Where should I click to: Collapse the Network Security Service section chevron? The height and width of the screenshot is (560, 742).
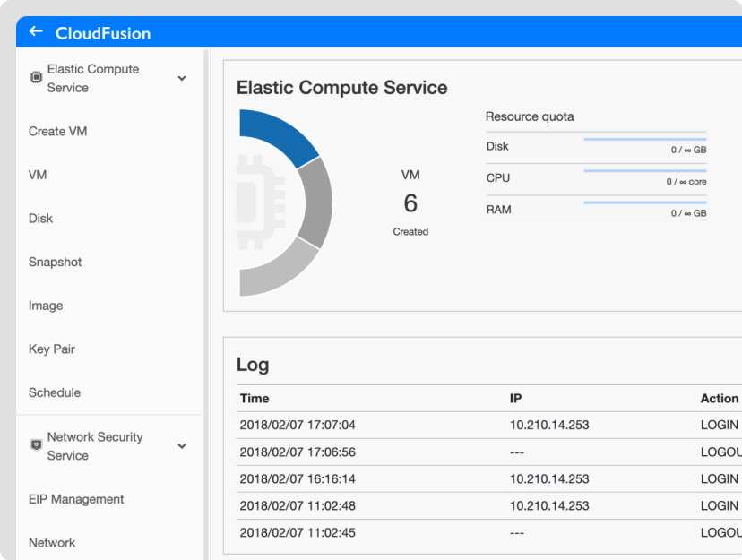coord(182,446)
